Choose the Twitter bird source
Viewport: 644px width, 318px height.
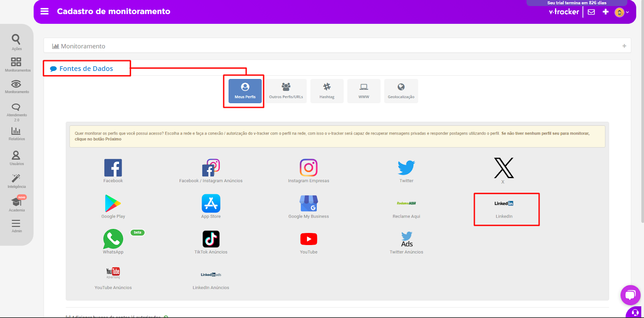point(407,171)
